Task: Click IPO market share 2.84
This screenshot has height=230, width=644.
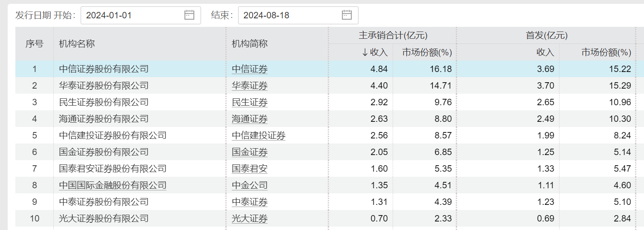Action: coord(622,218)
